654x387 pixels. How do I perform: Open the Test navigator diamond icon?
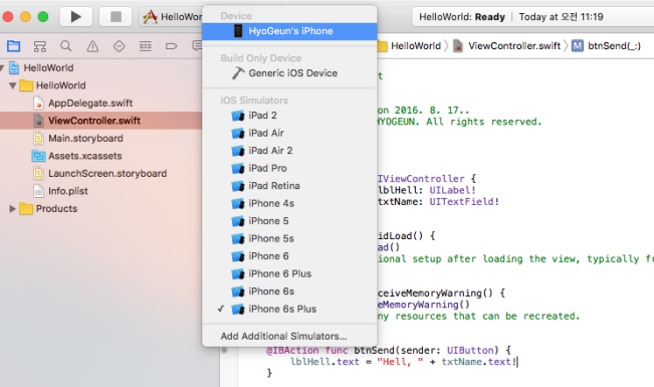coord(119,46)
